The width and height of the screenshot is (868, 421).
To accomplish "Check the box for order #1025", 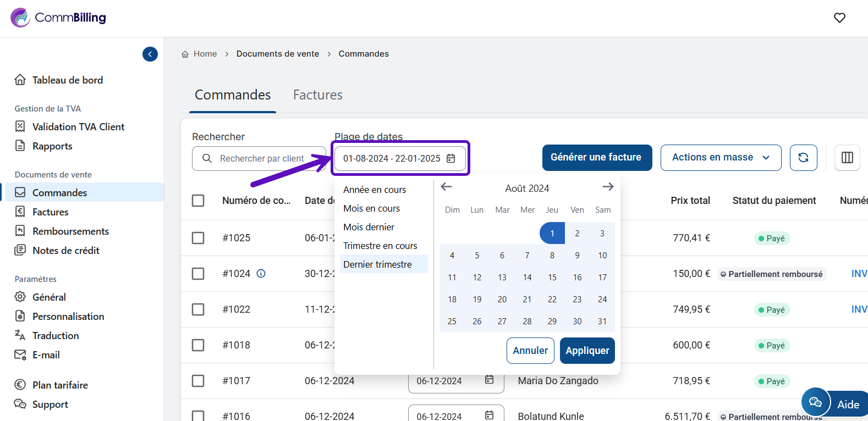I will pyautogui.click(x=198, y=238).
